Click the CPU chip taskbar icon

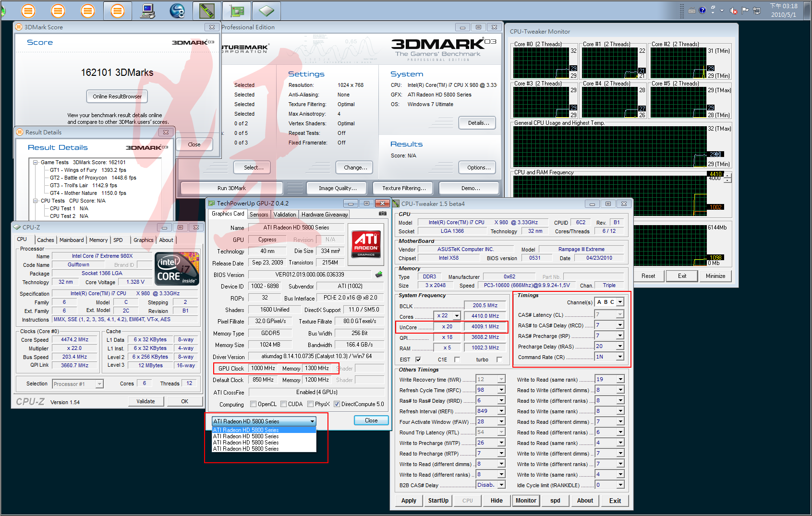click(x=266, y=10)
